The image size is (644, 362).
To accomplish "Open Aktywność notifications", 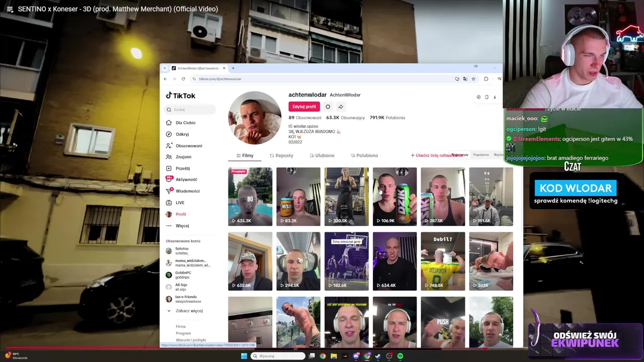I will 182,179.
